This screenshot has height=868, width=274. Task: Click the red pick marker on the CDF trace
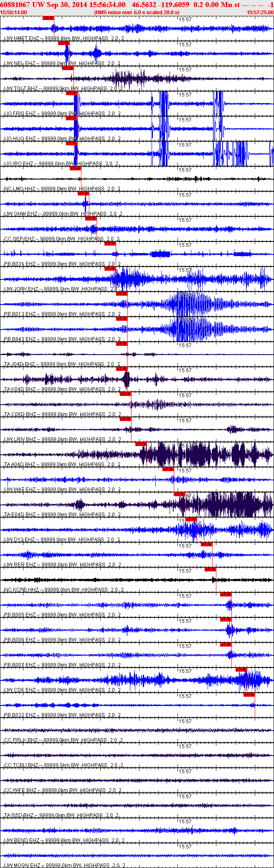click(x=241, y=670)
